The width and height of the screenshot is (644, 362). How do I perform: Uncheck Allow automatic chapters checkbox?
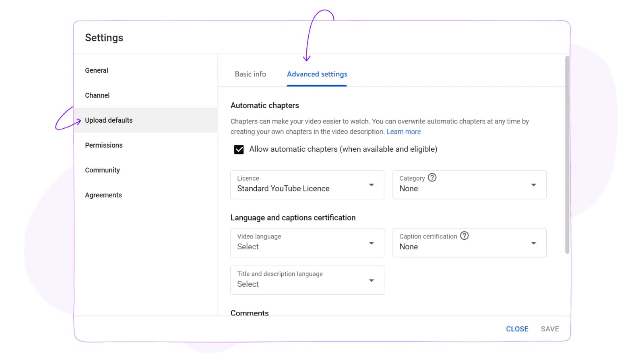tap(239, 149)
